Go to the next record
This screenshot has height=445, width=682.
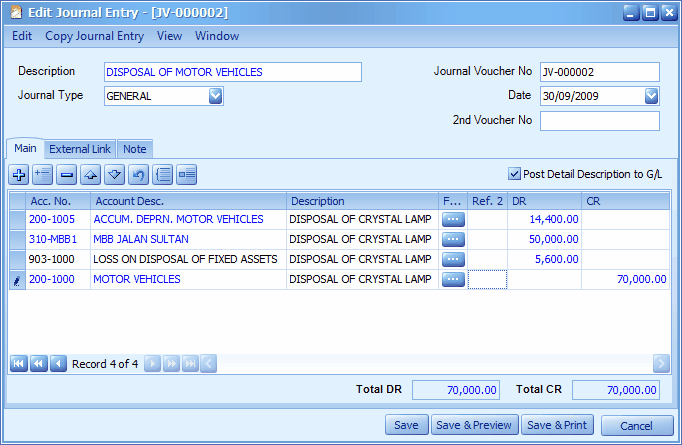pyautogui.click(x=152, y=363)
